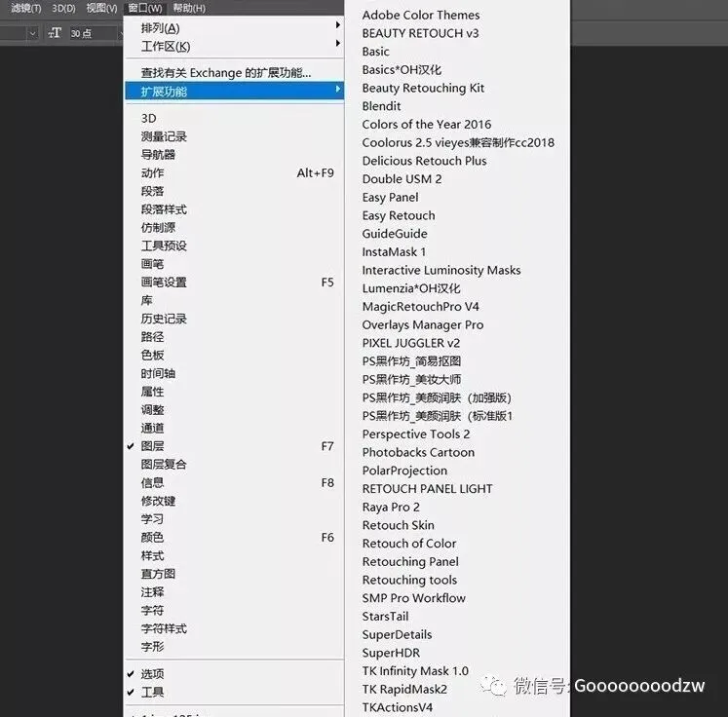Open Delicious Retouch Plus extension
Viewport: 728px width, 717px height.
pos(424,161)
